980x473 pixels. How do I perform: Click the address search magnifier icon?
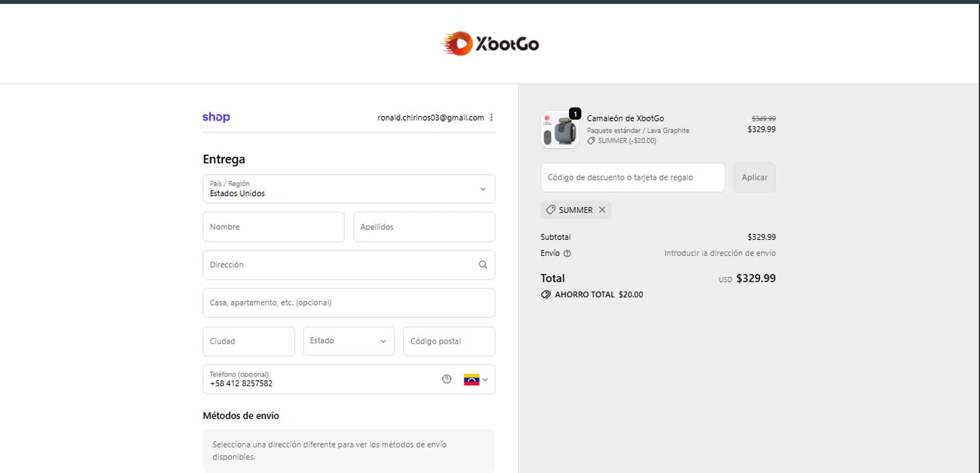coord(483,265)
